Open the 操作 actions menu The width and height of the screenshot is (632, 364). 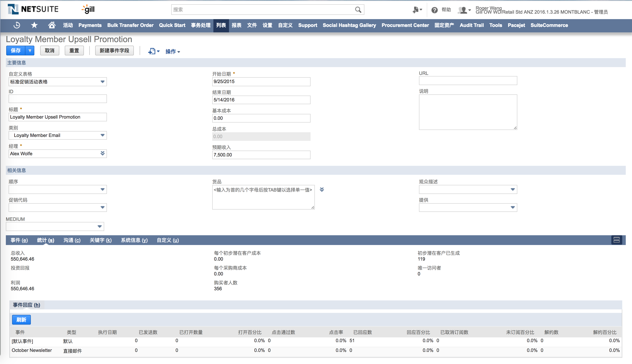click(x=172, y=51)
